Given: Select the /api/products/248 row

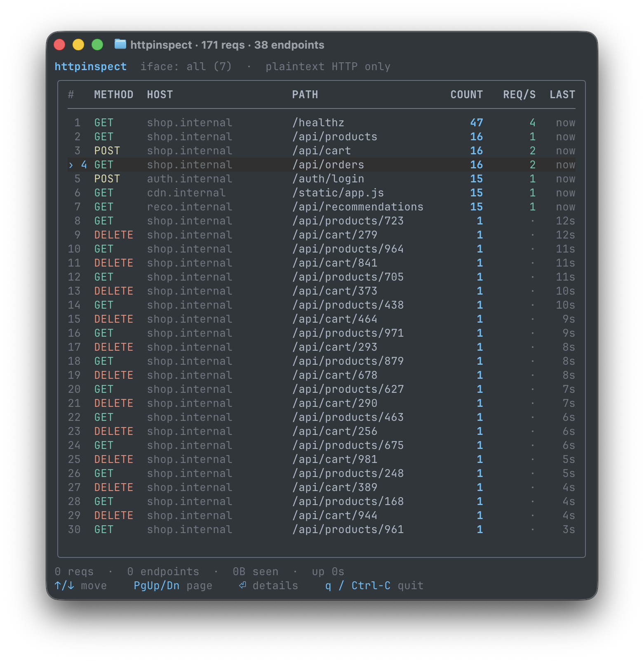Looking at the screenshot, I should pos(322,473).
